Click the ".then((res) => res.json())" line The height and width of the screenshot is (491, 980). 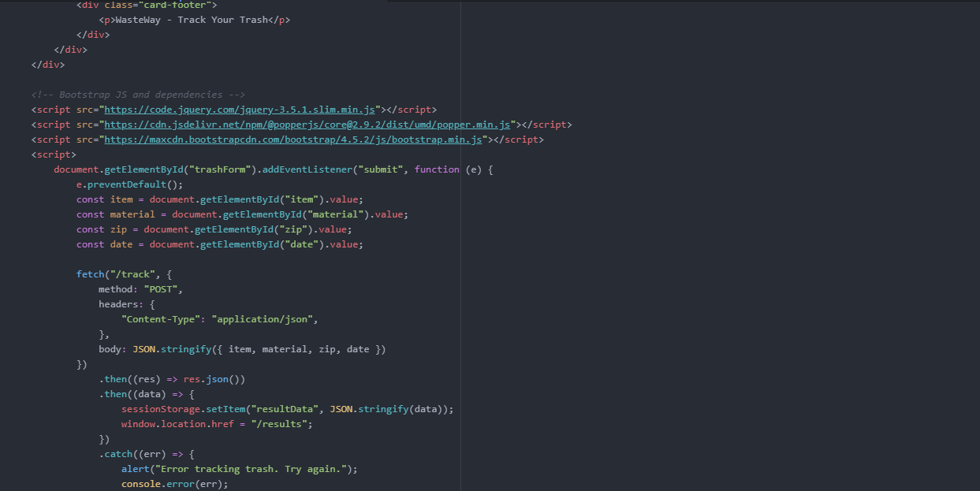pyautogui.click(x=173, y=379)
